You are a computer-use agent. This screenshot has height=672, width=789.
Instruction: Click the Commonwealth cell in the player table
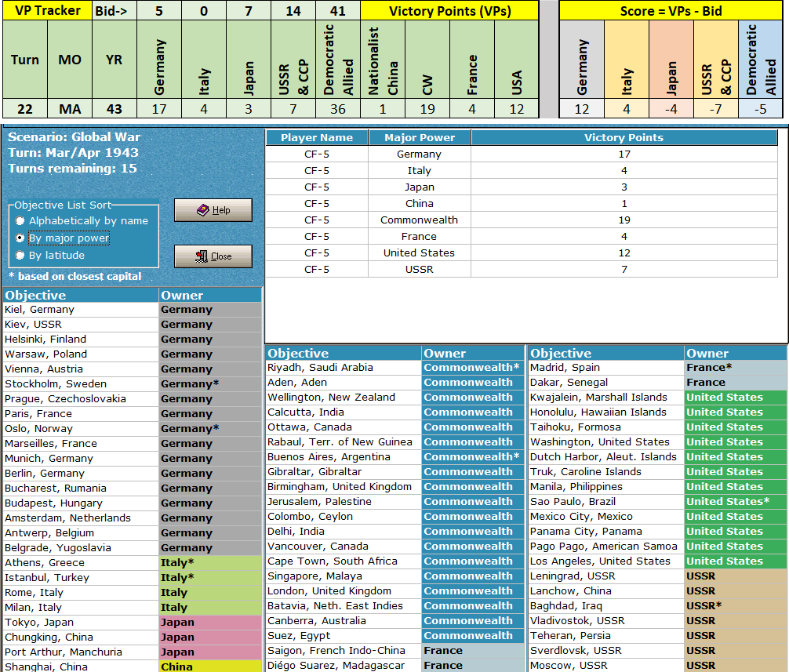click(x=419, y=220)
